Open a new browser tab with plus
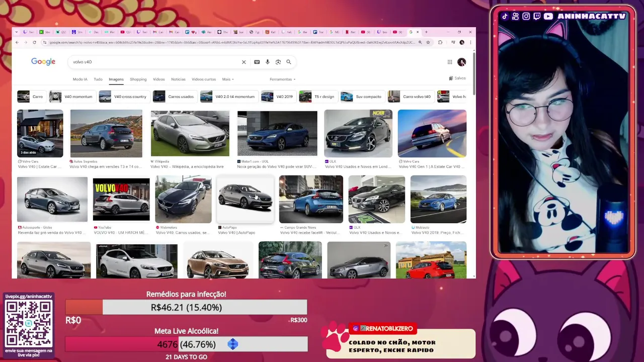This screenshot has height=362, width=644. click(x=426, y=32)
